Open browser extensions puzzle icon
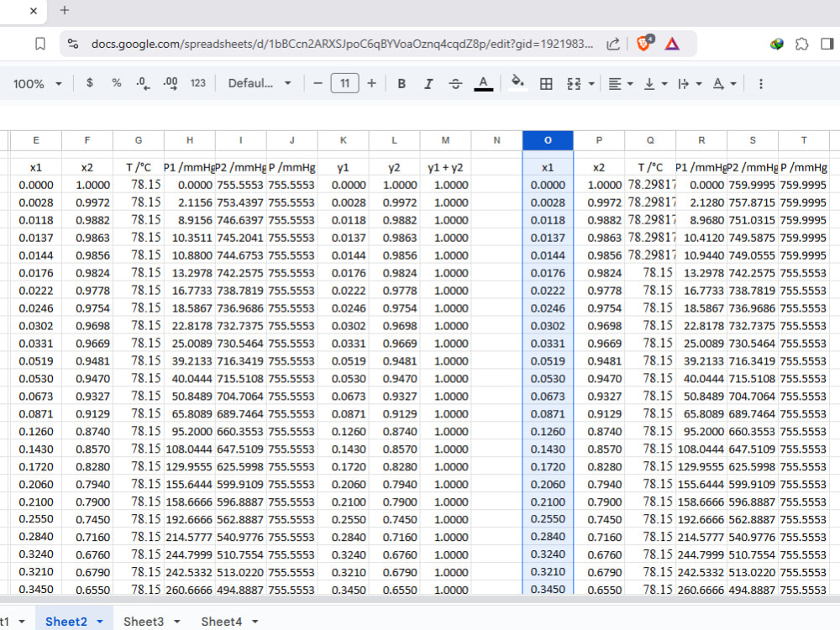The image size is (840, 630). coord(802,44)
